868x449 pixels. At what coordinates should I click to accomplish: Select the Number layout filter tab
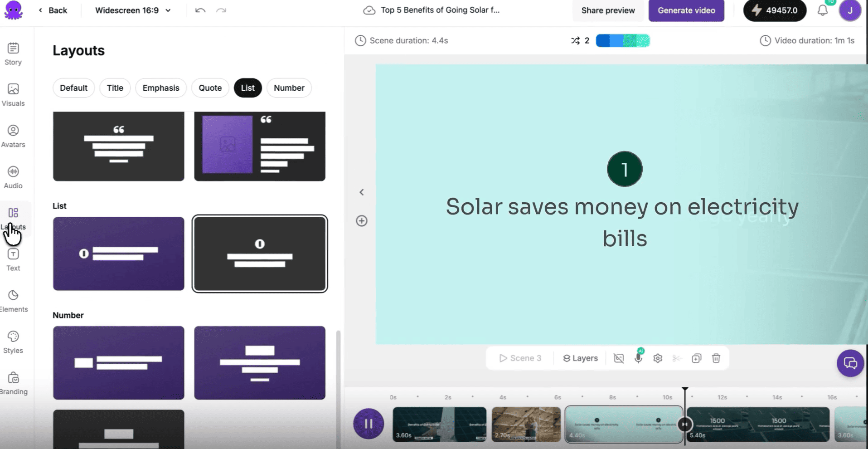click(289, 88)
